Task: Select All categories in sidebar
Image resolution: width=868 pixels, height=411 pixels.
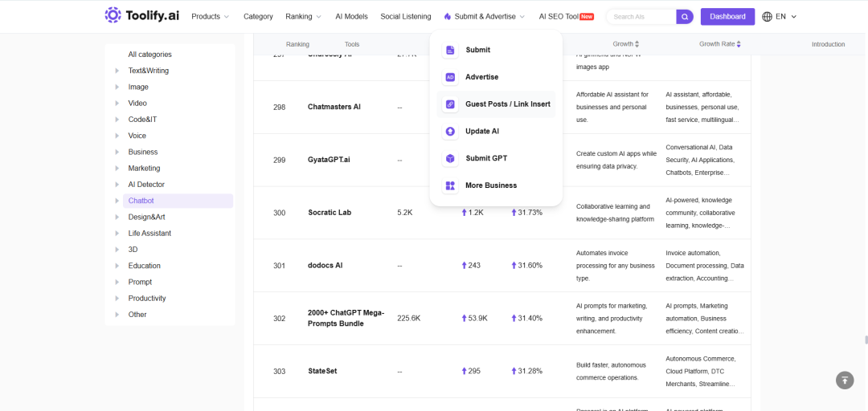Action: pyautogui.click(x=150, y=55)
